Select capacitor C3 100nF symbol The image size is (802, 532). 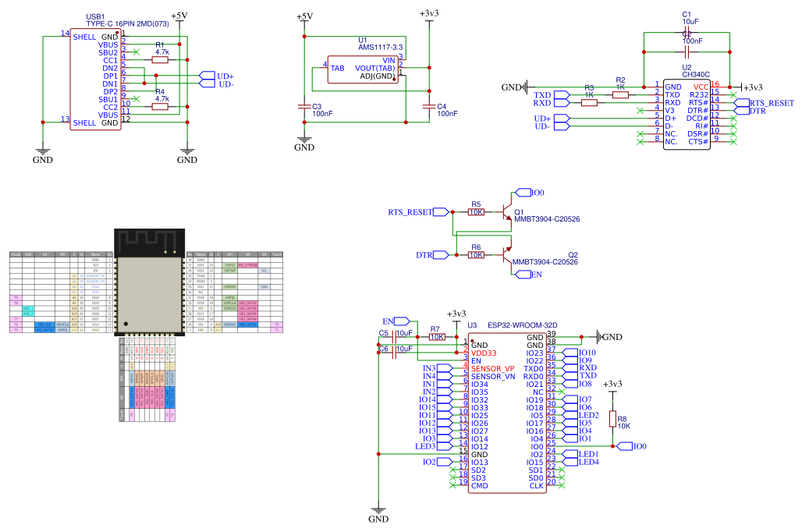click(304, 105)
